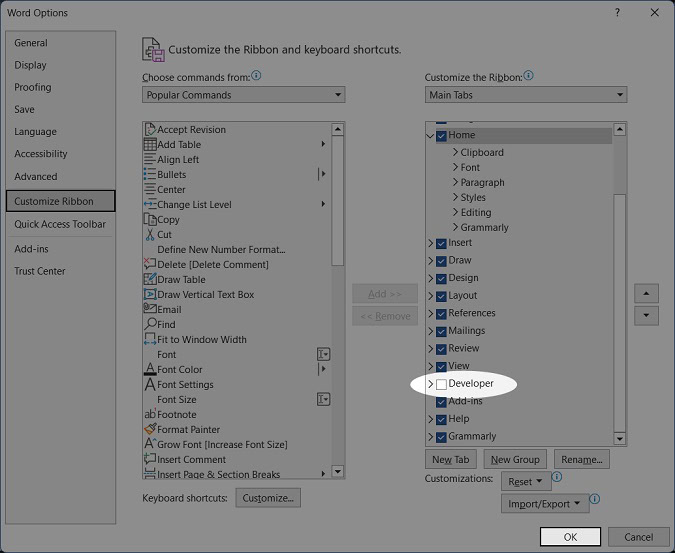Image resolution: width=675 pixels, height=553 pixels.
Task: Expand the Developer tab node
Action: (430, 383)
